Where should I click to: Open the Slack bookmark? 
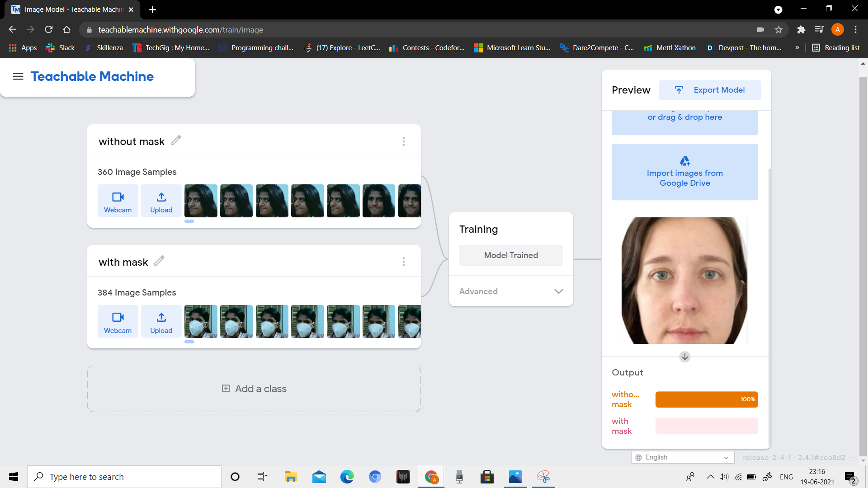click(x=61, y=48)
